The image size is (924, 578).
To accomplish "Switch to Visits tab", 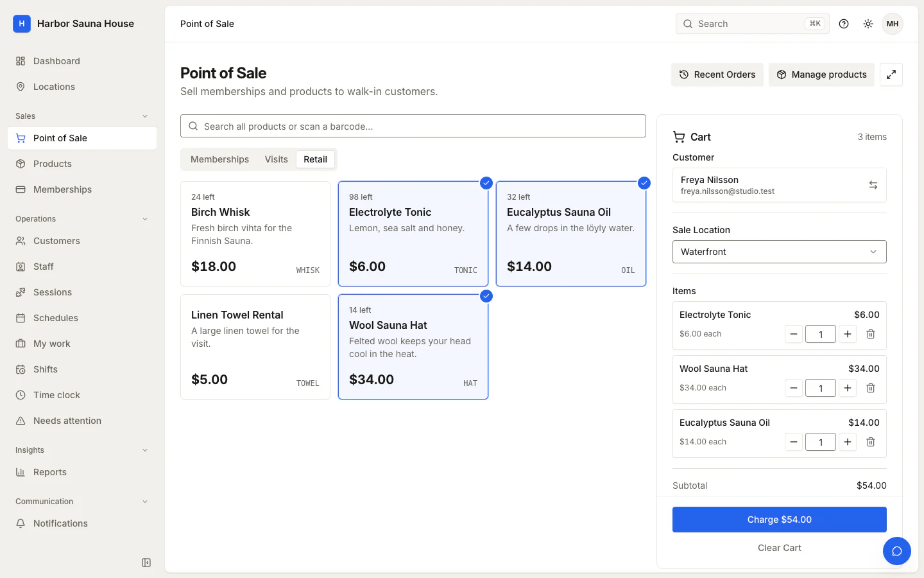I will pos(277,159).
